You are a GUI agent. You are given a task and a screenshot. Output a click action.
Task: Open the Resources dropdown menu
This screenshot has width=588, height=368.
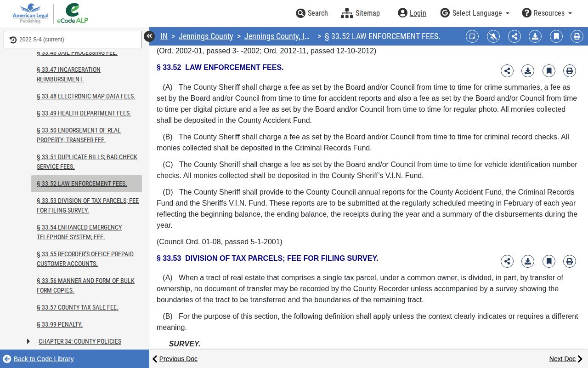click(x=547, y=13)
